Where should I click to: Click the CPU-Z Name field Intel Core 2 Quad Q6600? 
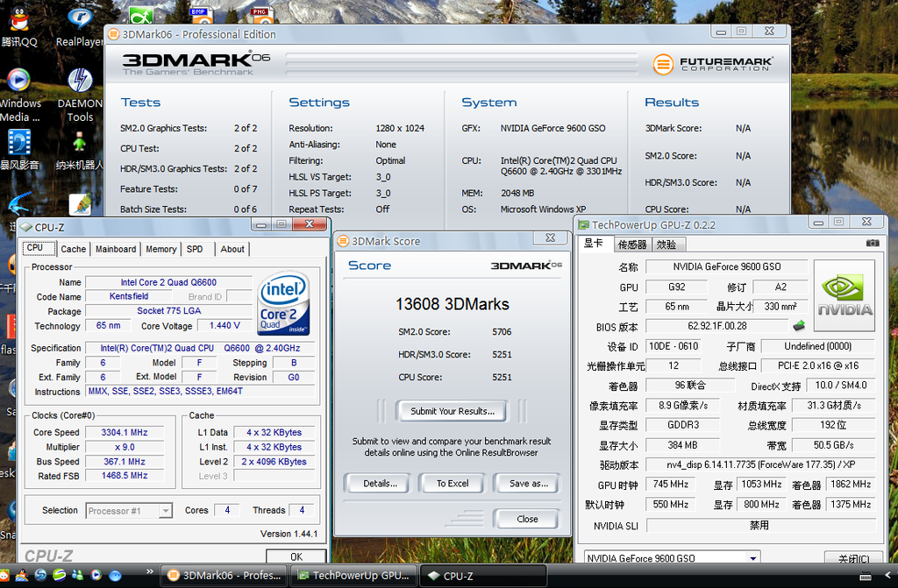[x=168, y=282]
